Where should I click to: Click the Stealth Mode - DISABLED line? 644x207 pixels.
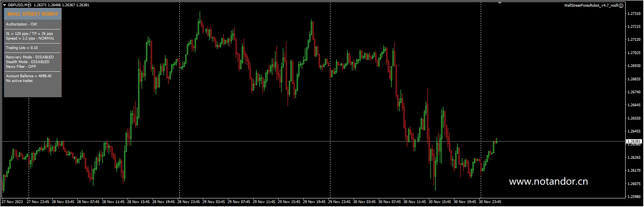[x=27, y=62]
